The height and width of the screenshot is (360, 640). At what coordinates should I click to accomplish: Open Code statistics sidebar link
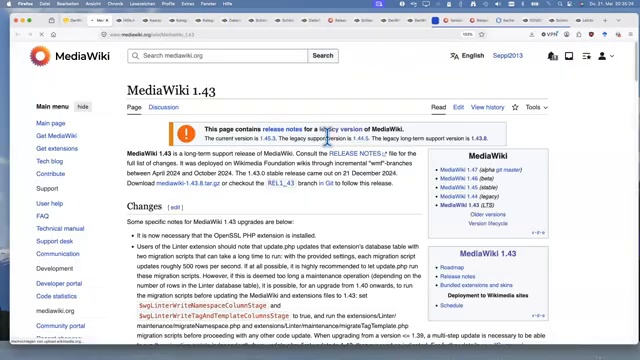(56, 296)
